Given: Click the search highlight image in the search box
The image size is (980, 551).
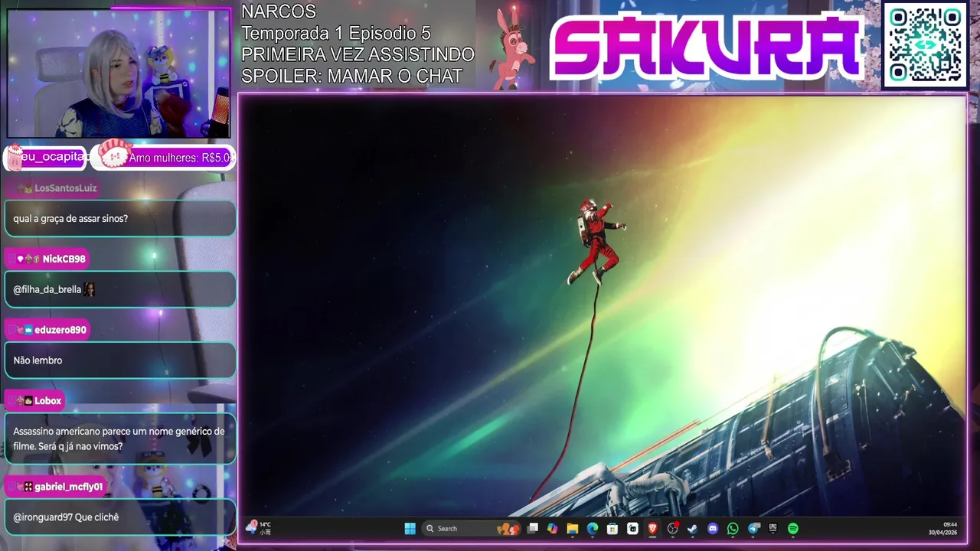Looking at the screenshot, I should click(x=508, y=528).
